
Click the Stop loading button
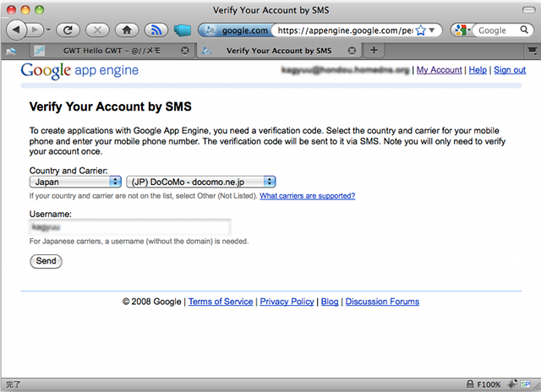pos(96,30)
